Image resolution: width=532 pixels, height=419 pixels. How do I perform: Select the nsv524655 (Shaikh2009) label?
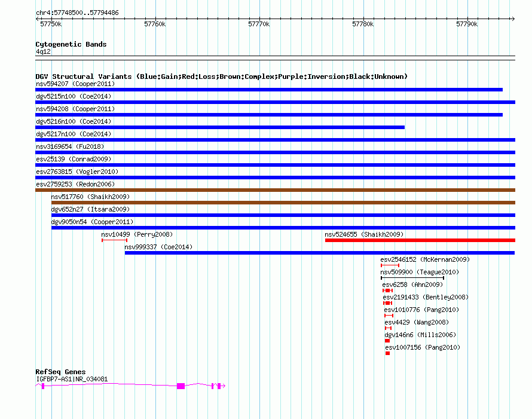tap(364, 234)
